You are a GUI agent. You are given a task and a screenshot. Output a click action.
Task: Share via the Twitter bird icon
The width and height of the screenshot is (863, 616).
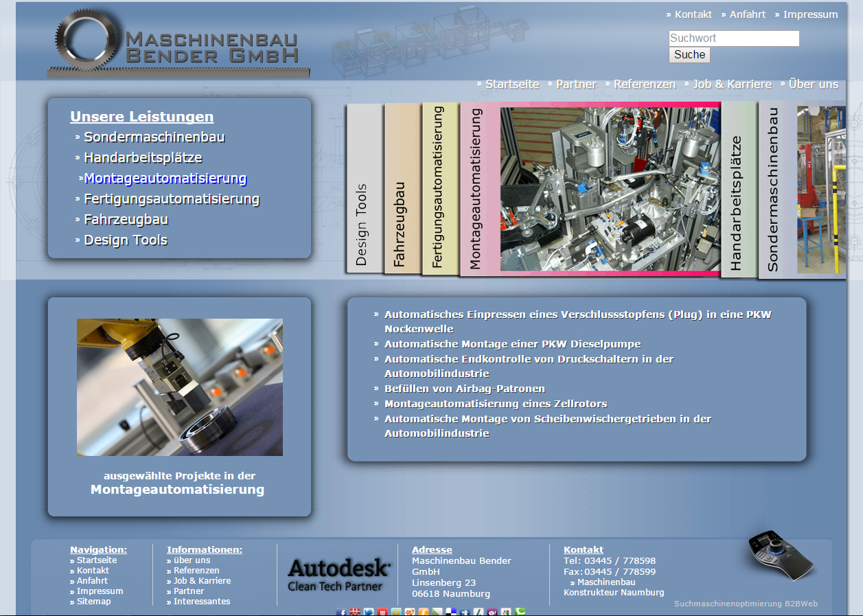[369, 612]
